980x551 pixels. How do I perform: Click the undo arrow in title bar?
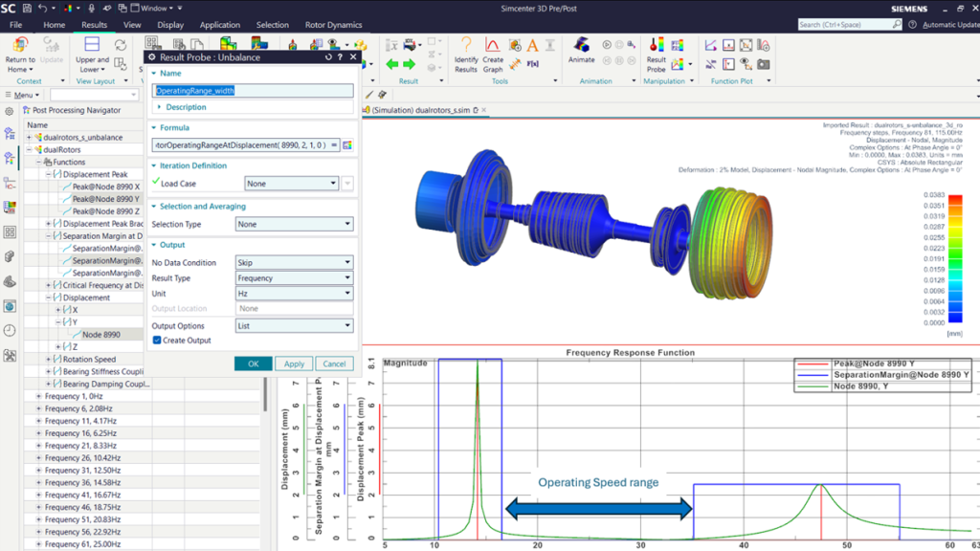click(x=42, y=8)
